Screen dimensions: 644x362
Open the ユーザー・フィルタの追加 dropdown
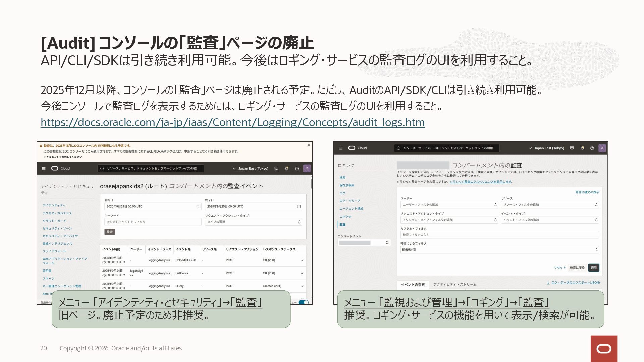click(449, 205)
